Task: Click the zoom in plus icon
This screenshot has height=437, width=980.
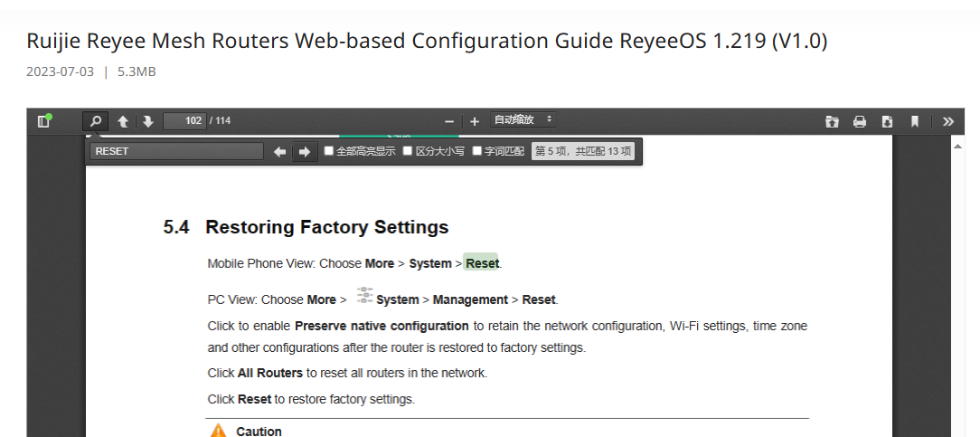Action: tap(475, 121)
